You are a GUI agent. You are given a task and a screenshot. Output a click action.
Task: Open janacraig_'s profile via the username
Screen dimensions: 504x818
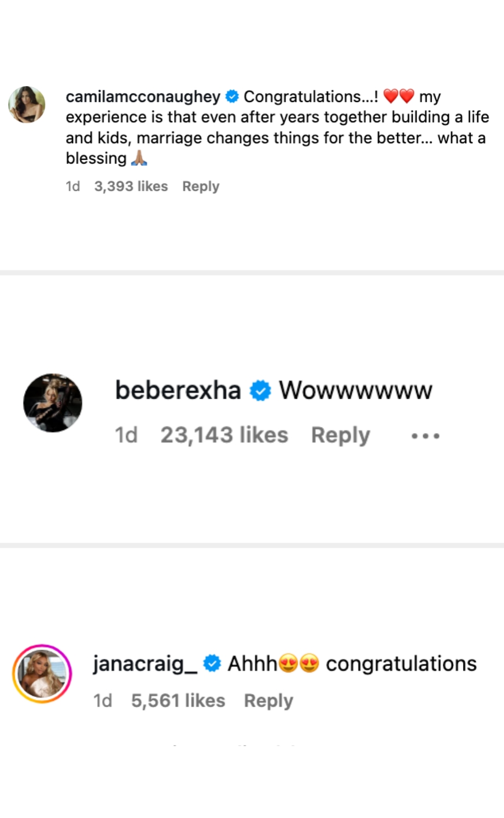click(143, 663)
